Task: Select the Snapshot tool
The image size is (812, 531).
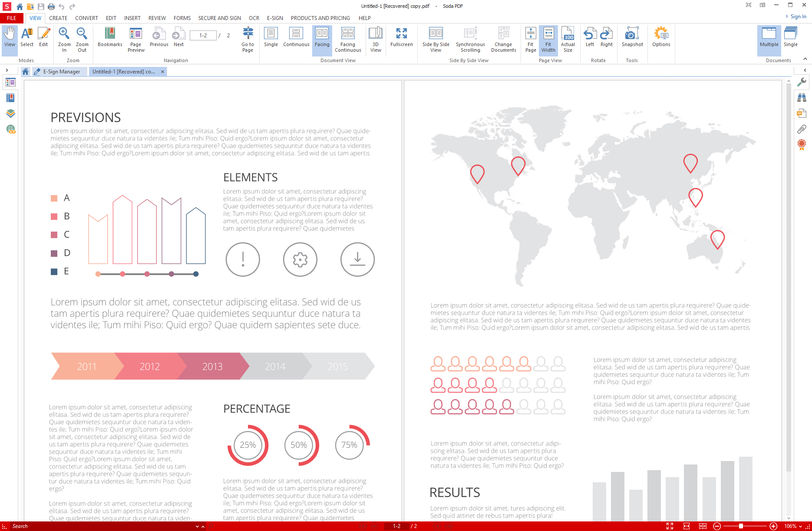Action: 632,39
